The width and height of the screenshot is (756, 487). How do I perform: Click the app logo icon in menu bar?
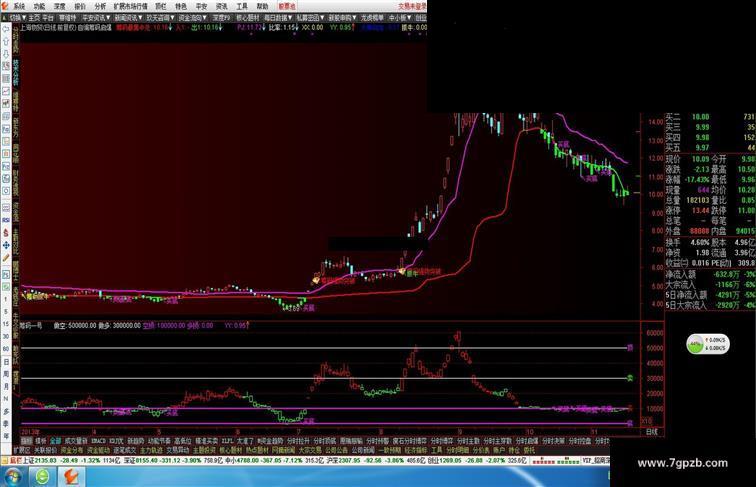[x=5, y=6]
